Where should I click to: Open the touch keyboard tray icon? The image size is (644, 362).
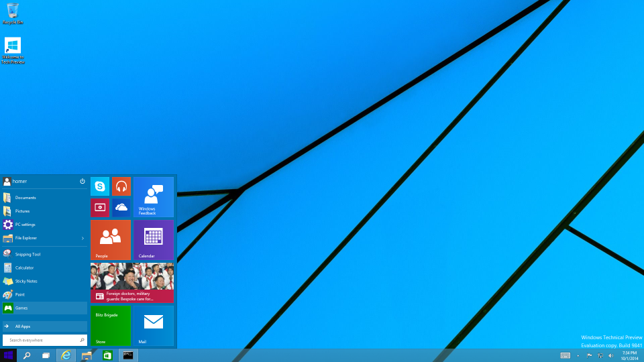point(565,355)
